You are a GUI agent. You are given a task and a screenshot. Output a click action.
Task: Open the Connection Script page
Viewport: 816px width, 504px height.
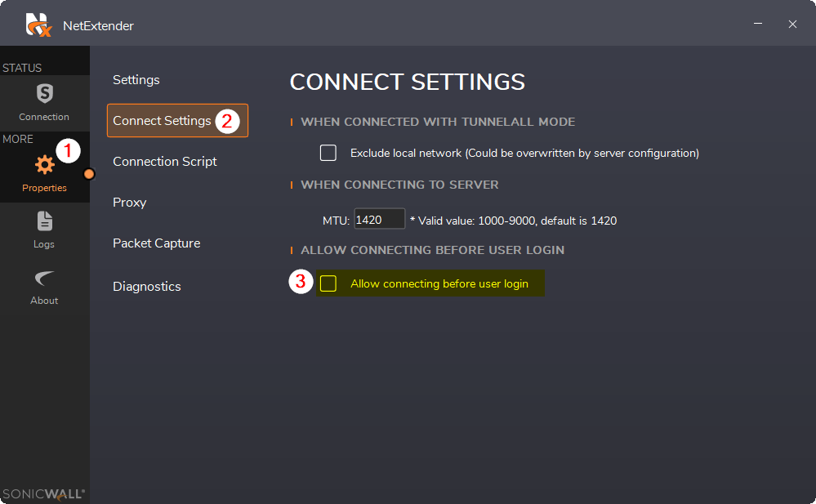click(164, 162)
